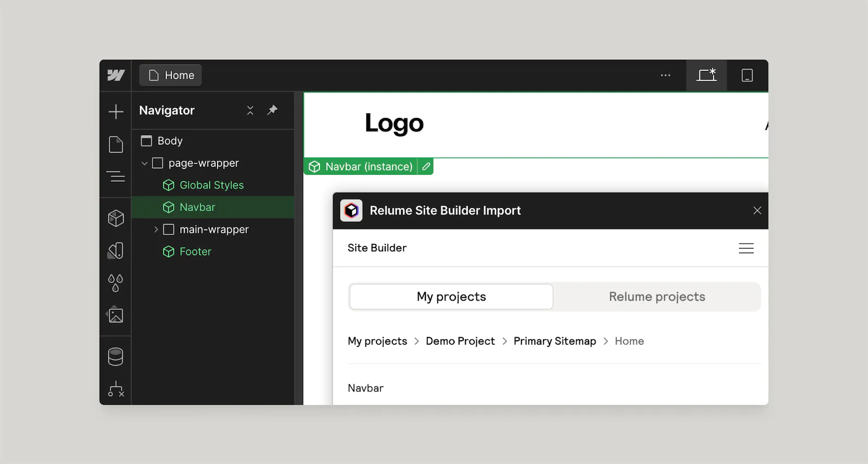The image size is (868, 464).
Task: Switch to Relume projects tab
Action: tap(657, 297)
